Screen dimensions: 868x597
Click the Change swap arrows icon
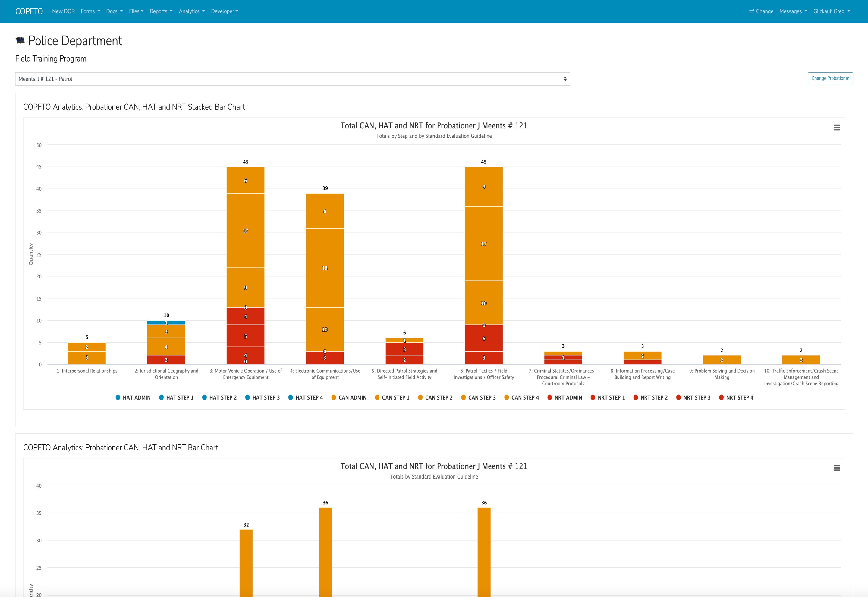[751, 11]
